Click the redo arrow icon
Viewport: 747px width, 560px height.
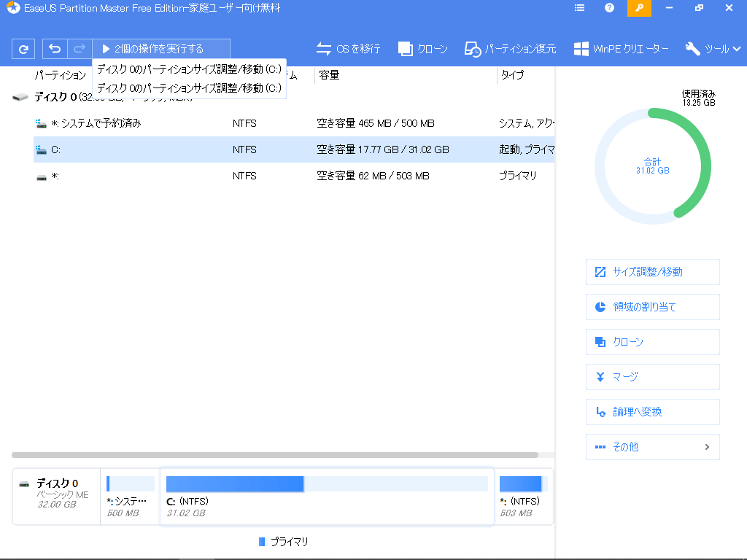pyautogui.click(x=80, y=49)
